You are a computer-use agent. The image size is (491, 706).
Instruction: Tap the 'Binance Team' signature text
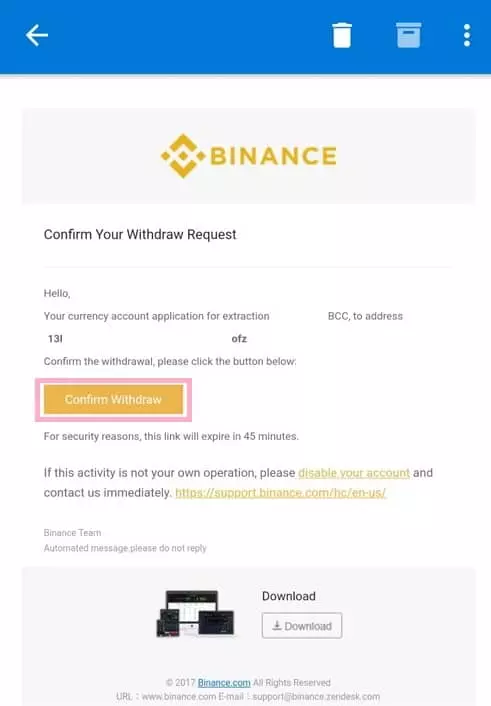[x=73, y=533]
